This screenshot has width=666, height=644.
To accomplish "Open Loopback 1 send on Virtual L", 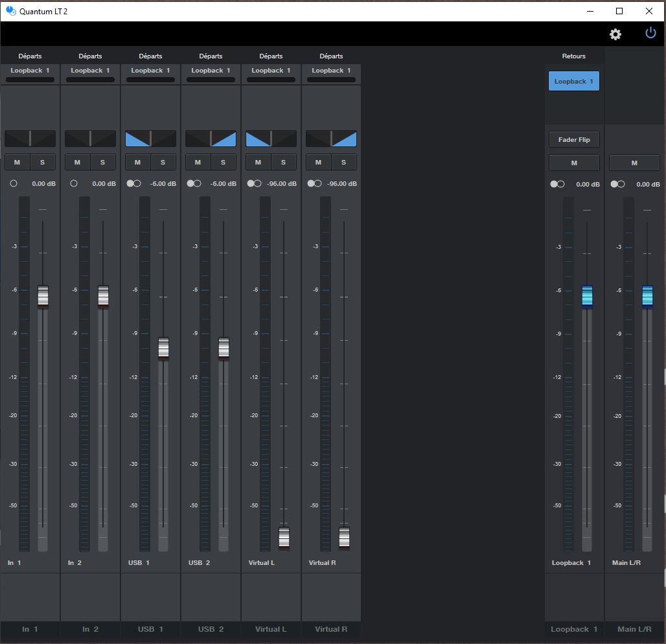I will (x=271, y=71).
